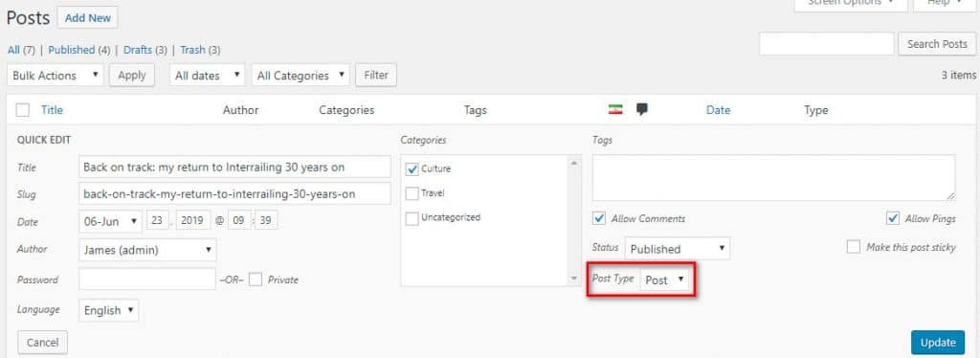The height and width of the screenshot is (358, 980).
Task: Click the Update button
Action: point(938,343)
